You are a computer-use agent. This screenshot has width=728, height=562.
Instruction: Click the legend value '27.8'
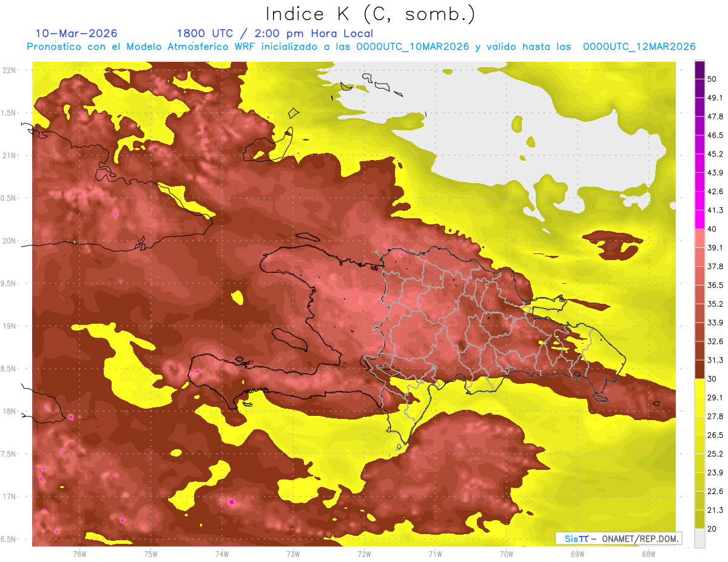(x=715, y=416)
